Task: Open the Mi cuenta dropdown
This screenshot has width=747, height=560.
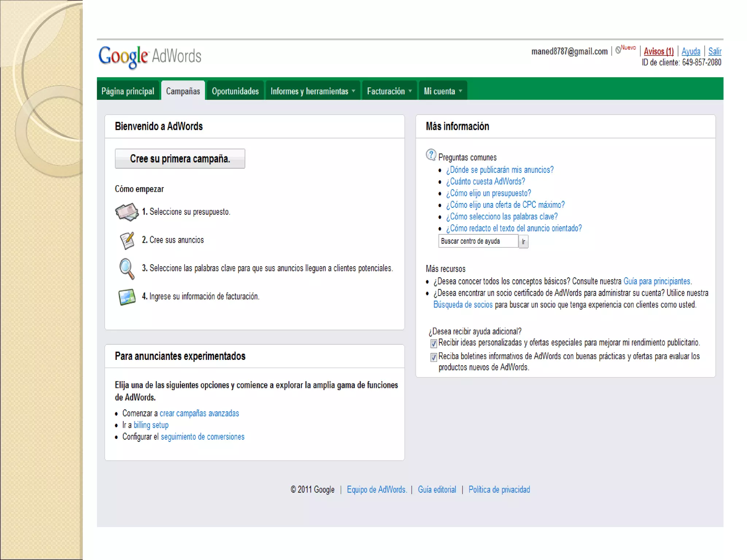Action: [x=442, y=91]
